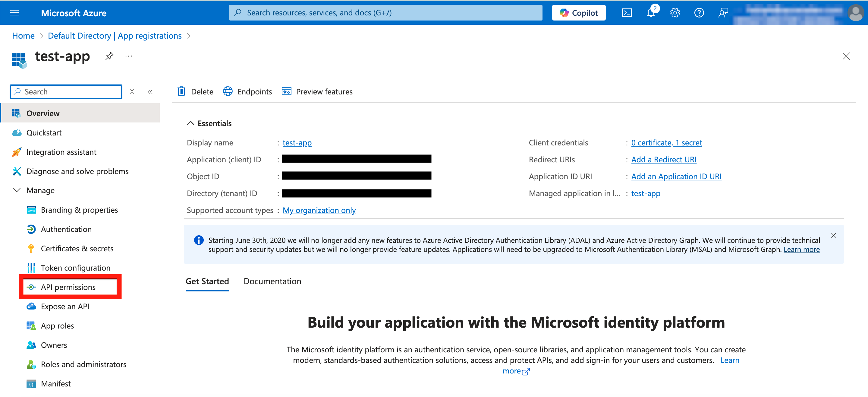Open the hamburger portal menu
Image resolution: width=868 pixels, height=397 pixels.
coord(14,13)
